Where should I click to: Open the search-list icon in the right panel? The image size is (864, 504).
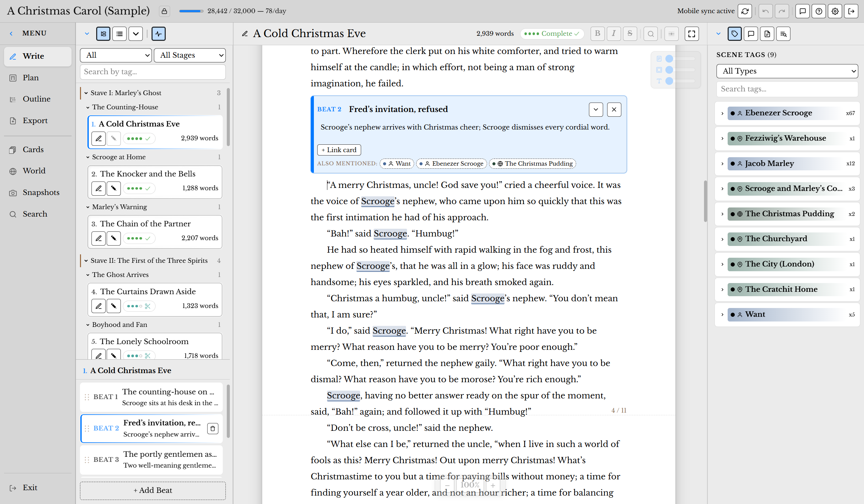pyautogui.click(x=783, y=34)
